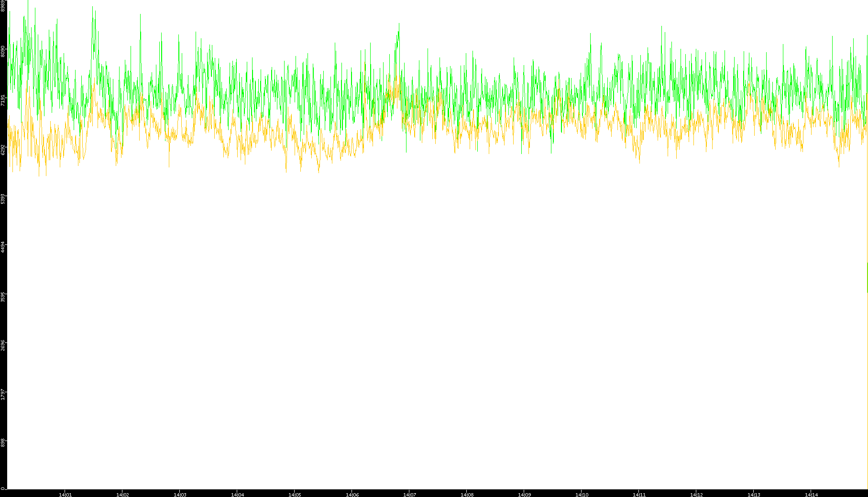Select the 7191 y-axis label
The width and height of the screenshot is (868, 497).
[x=3, y=100]
